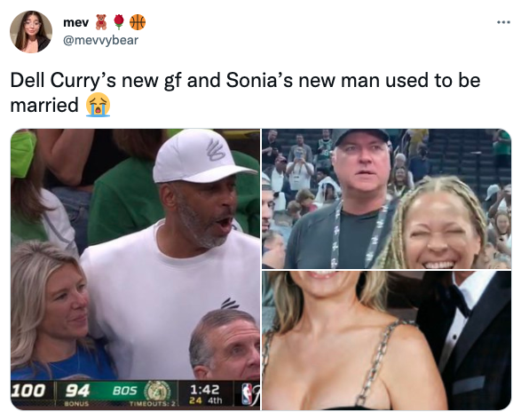Open the three-dot more options menu
Screen dimensions: 521x420
pos(503,22)
